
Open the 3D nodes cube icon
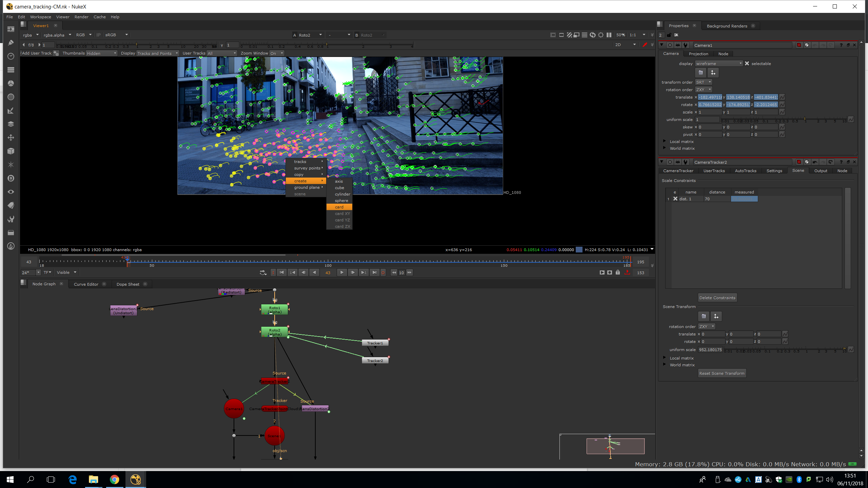tap(11, 151)
